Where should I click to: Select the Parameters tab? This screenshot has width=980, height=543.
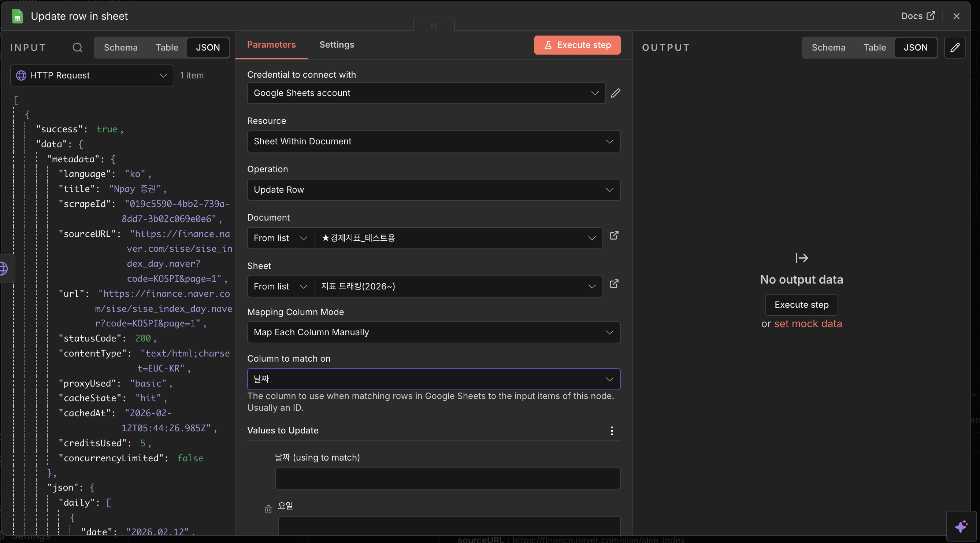click(x=271, y=45)
